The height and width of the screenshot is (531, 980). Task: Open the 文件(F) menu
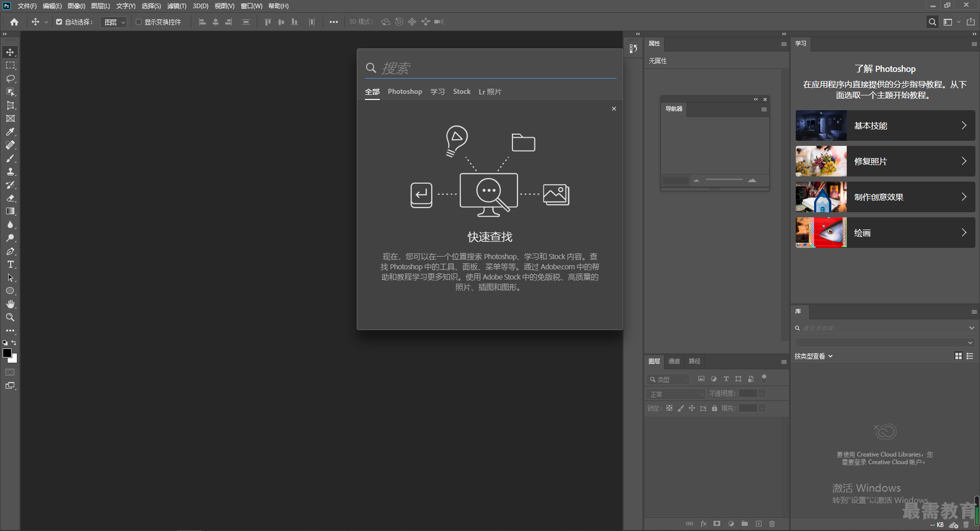pos(27,6)
